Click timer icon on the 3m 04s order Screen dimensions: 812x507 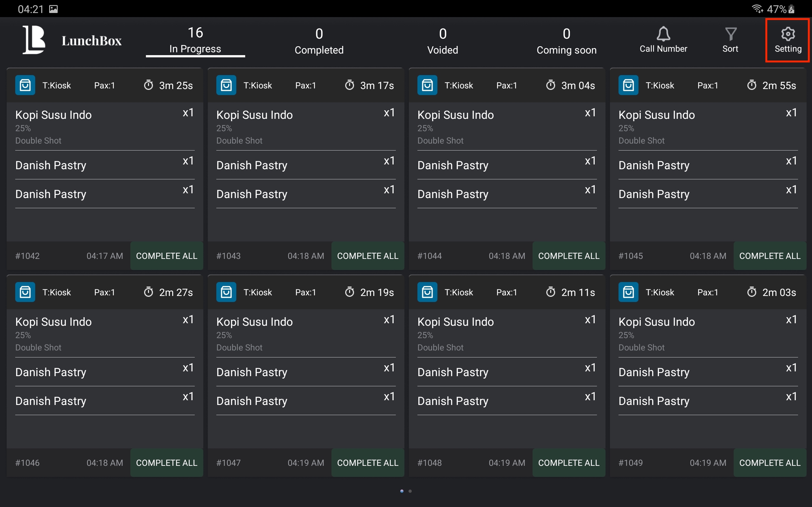pos(551,85)
